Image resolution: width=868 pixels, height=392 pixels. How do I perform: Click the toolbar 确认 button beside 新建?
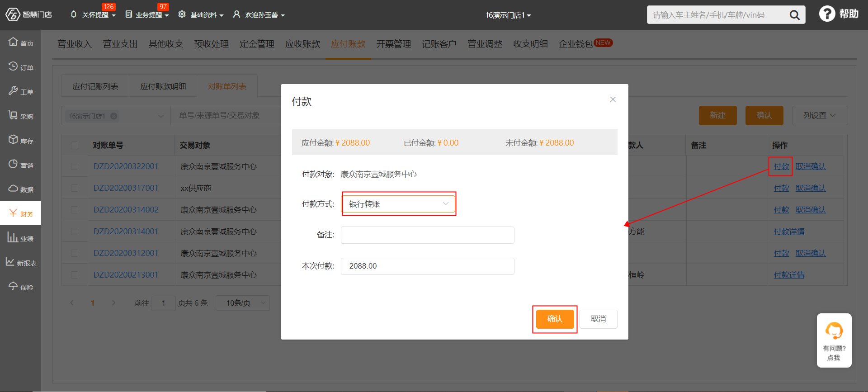[x=764, y=116]
